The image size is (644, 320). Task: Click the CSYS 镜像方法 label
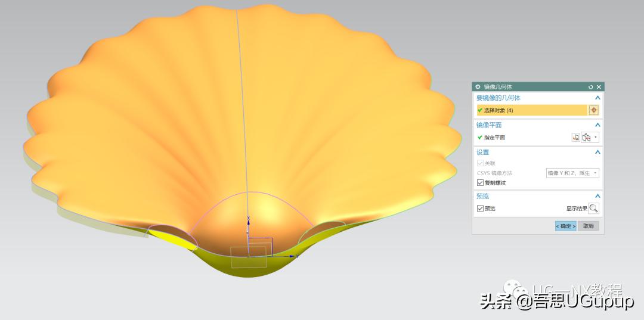[x=494, y=173]
